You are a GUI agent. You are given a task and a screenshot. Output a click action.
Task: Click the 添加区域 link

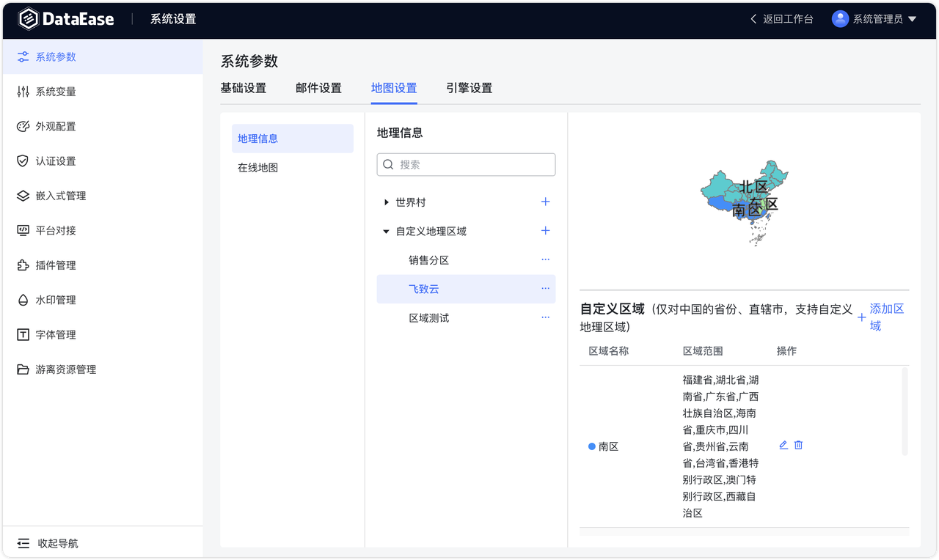point(885,316)
